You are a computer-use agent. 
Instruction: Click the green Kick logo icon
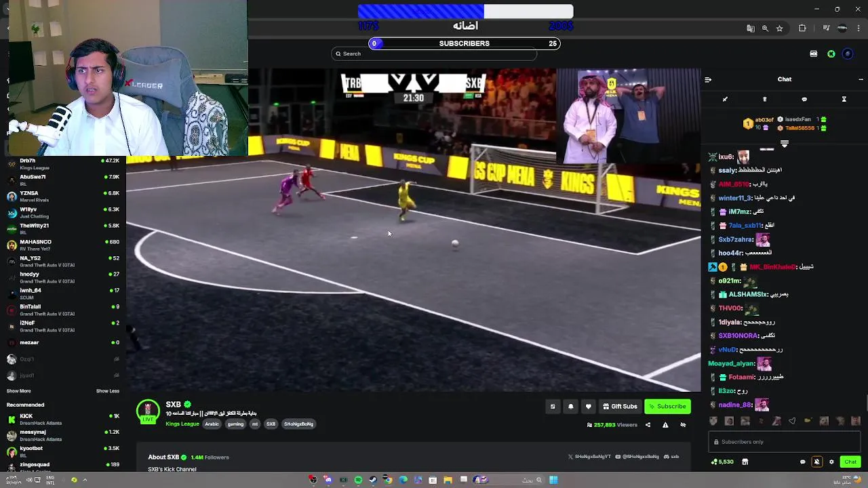coord(831,54)
